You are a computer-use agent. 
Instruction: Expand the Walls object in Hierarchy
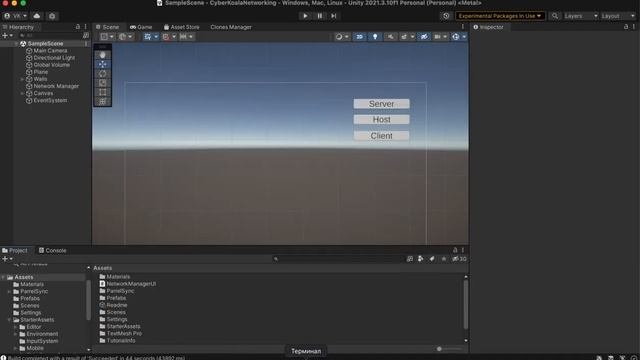click(x=22, y=79)
